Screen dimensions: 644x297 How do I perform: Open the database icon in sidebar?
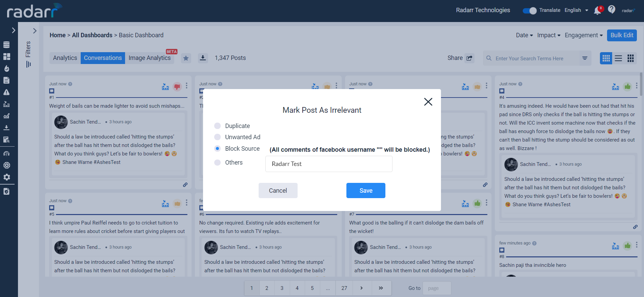click(6, 45)
